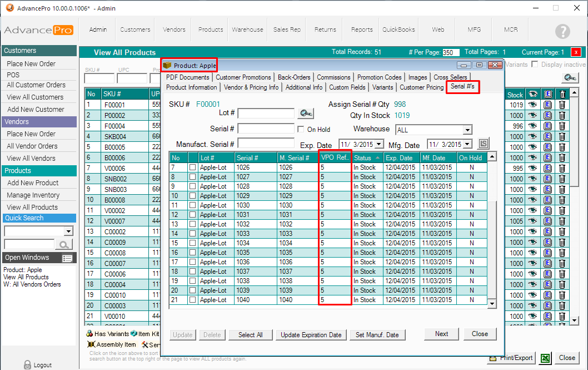This screenshot has height=370, width=588.
Task: Open the Quick Search category dropdown
Action: pyautogui.click(x=69, y=231)
